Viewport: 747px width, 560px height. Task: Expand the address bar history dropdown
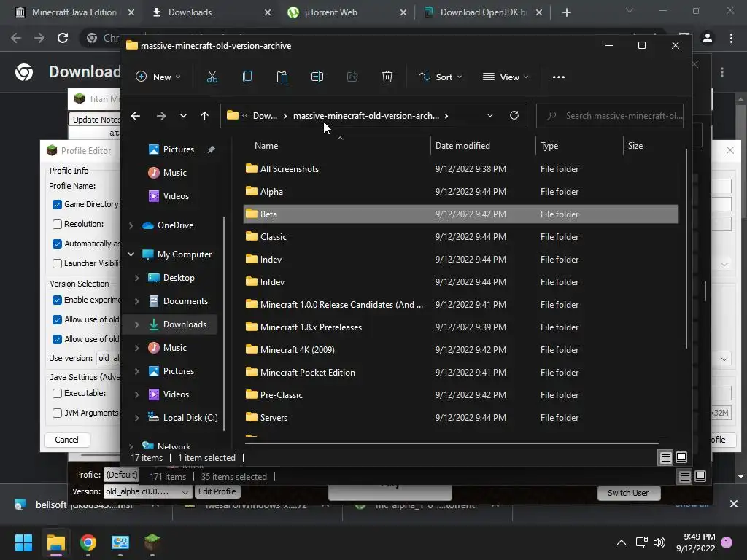click(x=489, y=115)
